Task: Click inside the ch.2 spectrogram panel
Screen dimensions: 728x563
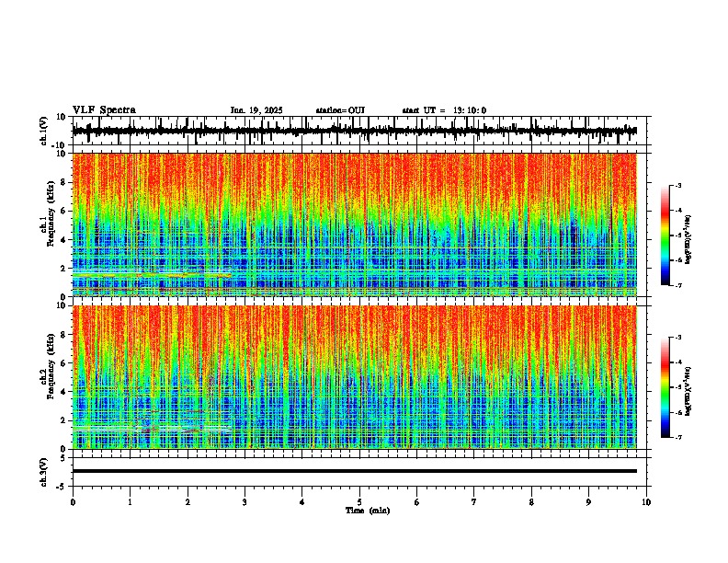Action: (x=354, y=377)
